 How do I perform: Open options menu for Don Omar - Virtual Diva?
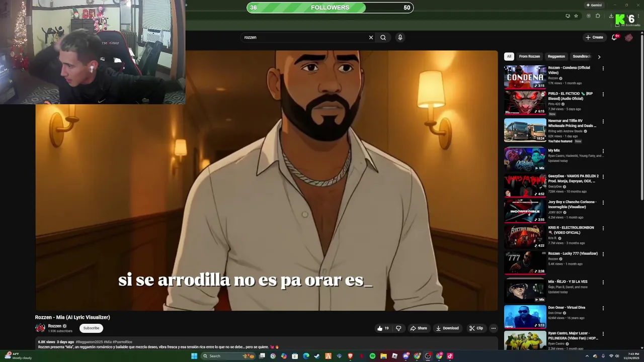603,308
